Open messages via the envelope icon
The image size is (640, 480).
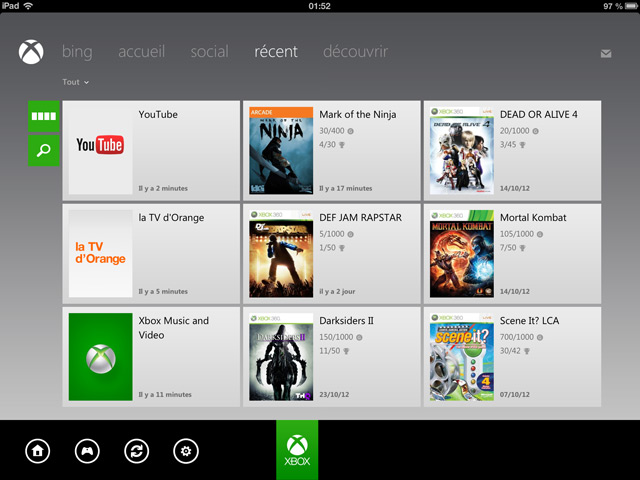606,53
